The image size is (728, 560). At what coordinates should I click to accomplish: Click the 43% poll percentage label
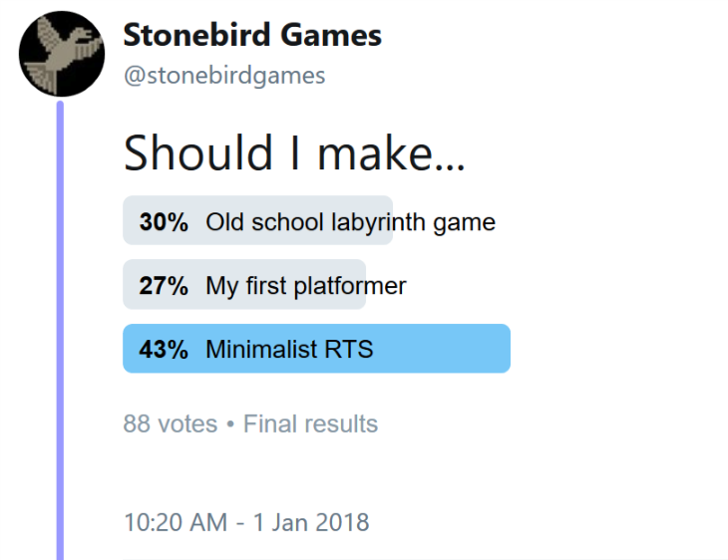164,349
